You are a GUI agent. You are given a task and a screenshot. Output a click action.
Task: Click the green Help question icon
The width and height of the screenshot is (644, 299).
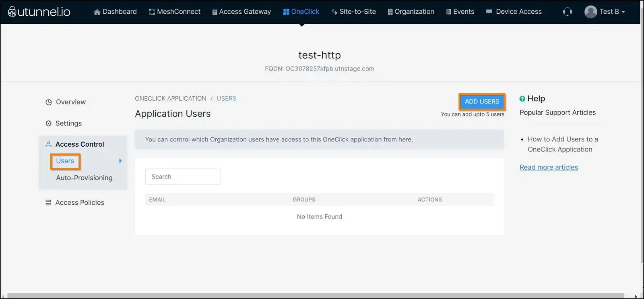(522, 99)
